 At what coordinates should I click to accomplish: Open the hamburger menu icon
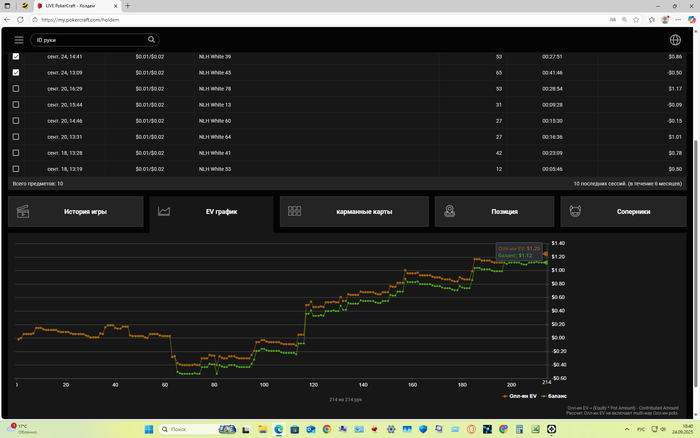click(x=19, y=40)
